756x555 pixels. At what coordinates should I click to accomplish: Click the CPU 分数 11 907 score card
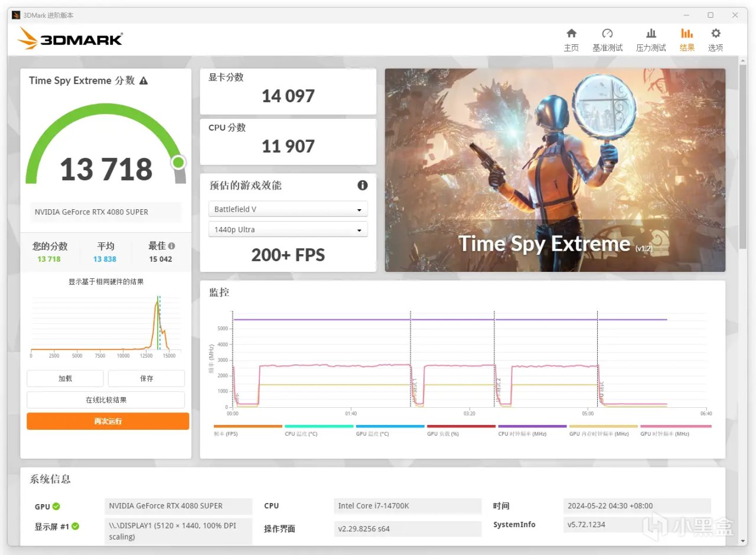coord(288,142)
